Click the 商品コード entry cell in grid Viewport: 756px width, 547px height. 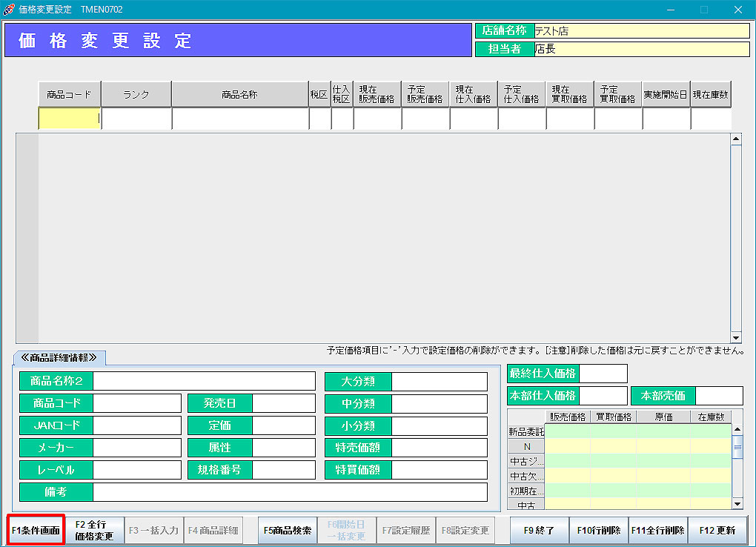pyautogui.click(x=70, y=119)
